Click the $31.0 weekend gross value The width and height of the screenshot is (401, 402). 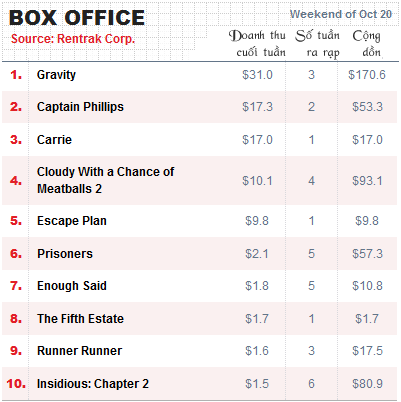(x=257, y=75)
